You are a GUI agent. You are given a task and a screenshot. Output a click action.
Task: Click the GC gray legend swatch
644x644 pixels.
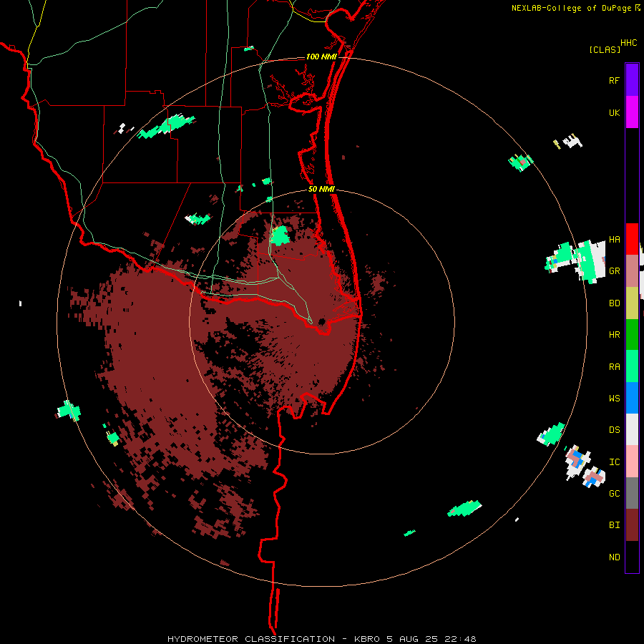632,493
